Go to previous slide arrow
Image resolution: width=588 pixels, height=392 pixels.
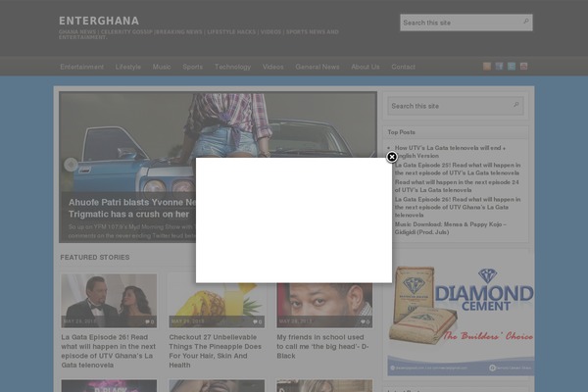tap(71, 165)
